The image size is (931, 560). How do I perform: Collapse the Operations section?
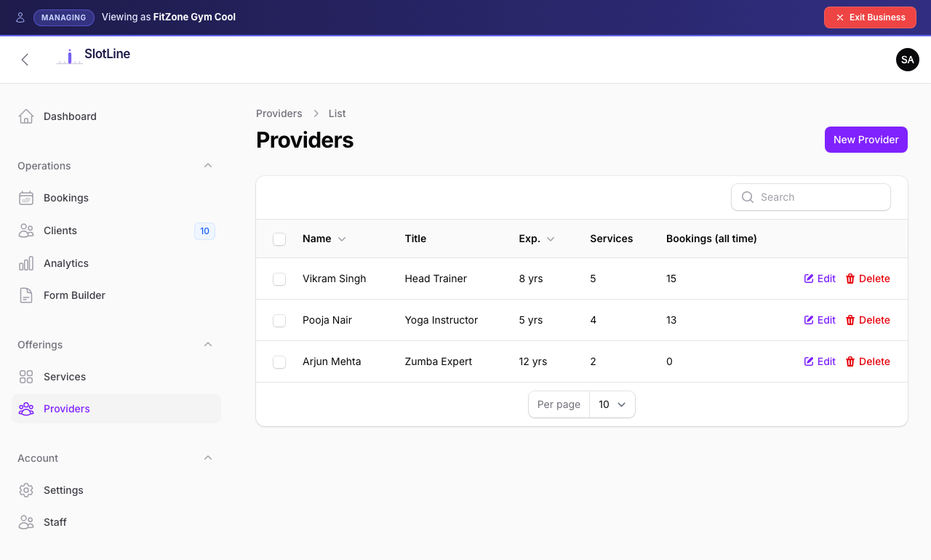pyautogui.click(x=208, y=166)
